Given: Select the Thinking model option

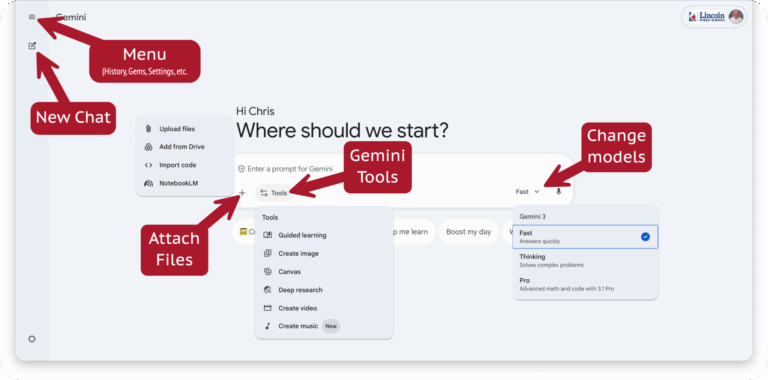Looking at the screenshot, I should [585, 261].
